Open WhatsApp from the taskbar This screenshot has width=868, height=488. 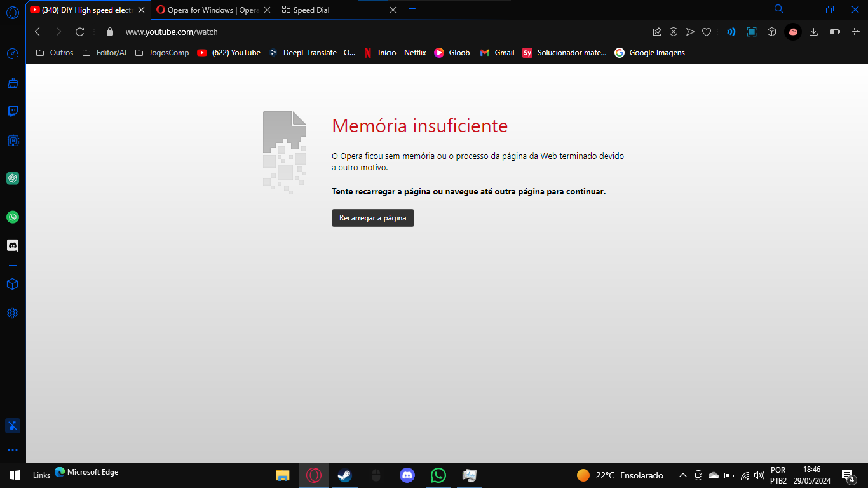coord(438,475)
